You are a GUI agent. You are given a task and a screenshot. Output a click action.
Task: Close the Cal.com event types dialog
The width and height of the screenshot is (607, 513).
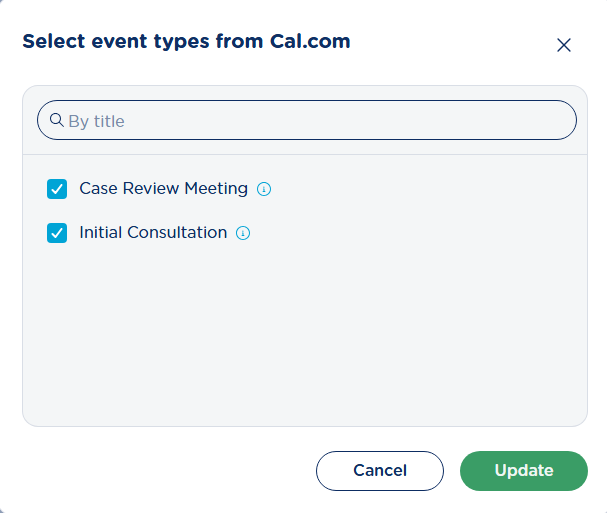click(x=563, y=45)
